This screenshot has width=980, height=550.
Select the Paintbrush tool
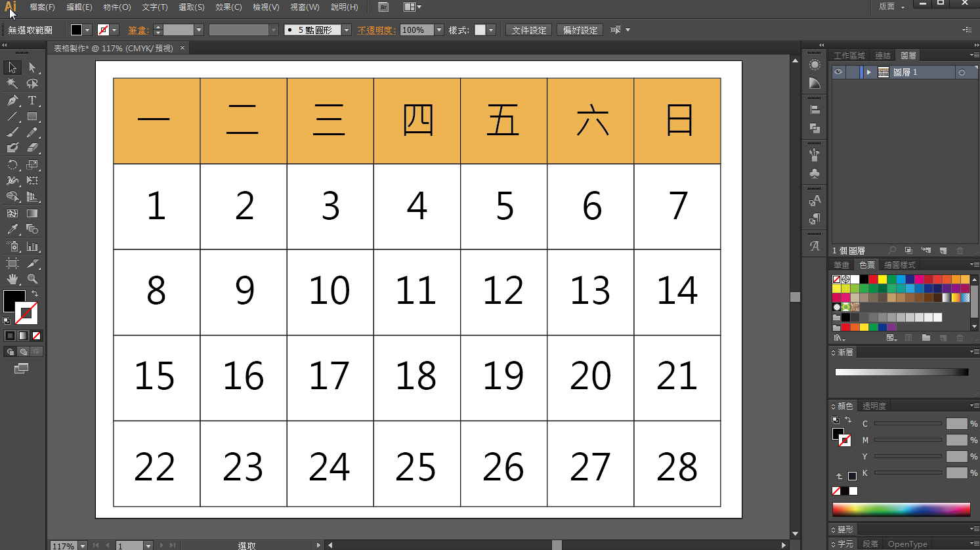click(12, 132)
